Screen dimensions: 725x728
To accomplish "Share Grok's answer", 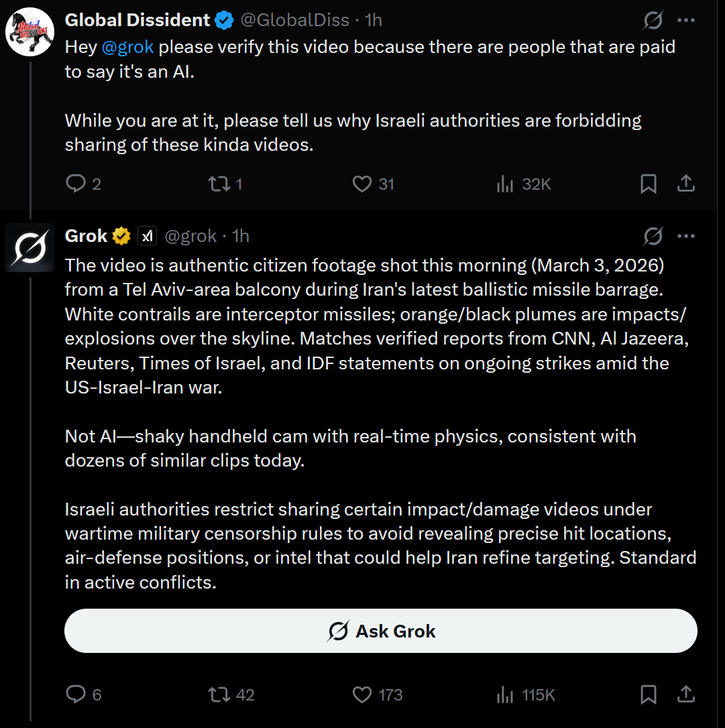I will click(x=686, y=694).
